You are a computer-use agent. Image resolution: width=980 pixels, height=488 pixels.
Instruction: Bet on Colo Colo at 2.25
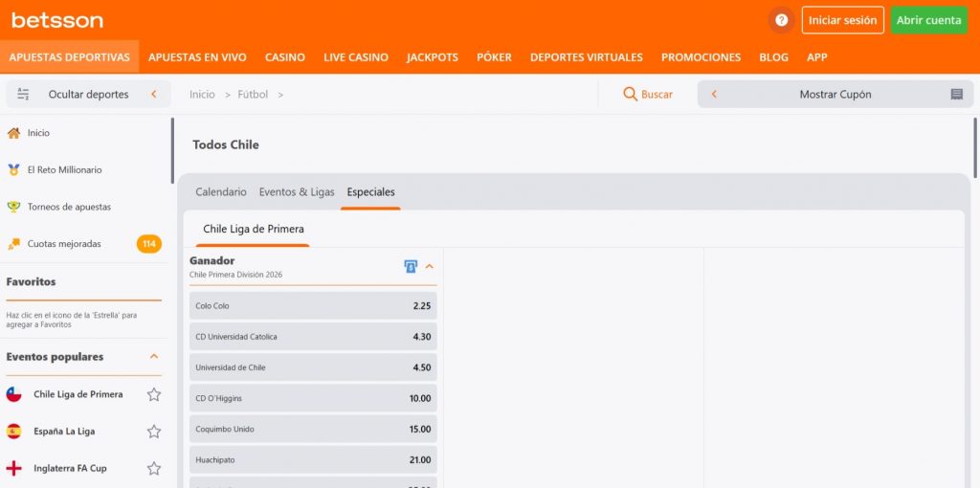coord(313,306)
